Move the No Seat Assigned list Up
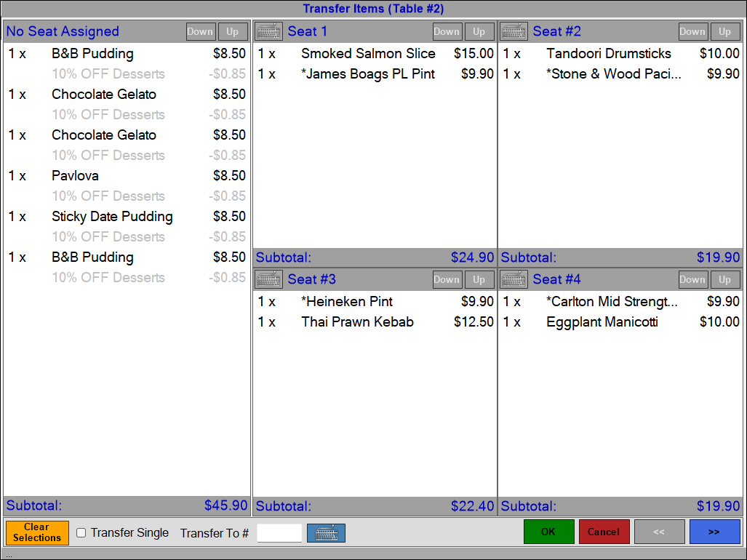This screenshot has height=560, width=747. pos(233,32)
